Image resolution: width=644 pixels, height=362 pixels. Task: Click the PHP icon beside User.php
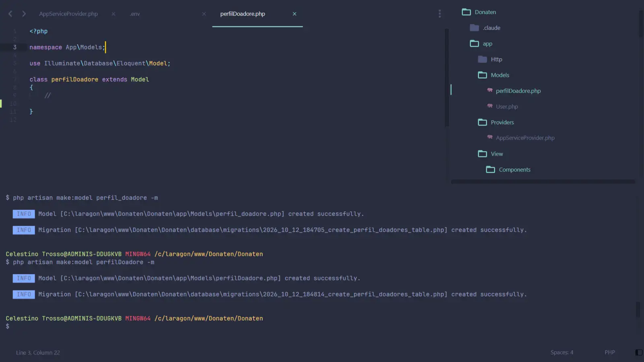click(x=490, y=106)
